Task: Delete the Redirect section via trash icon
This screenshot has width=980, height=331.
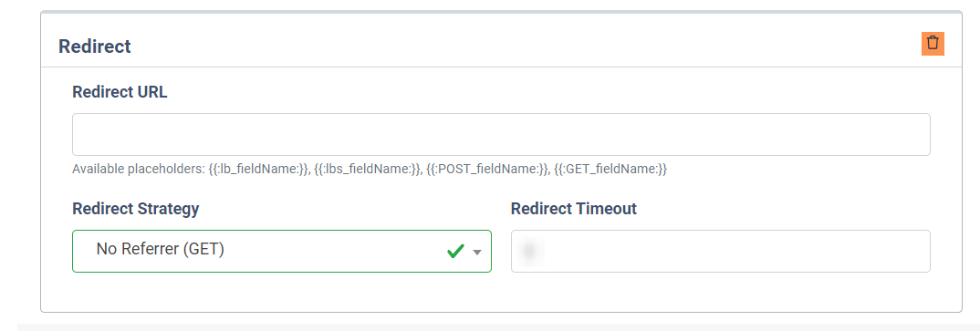Action: pyautogui.click(x=933, y=44)
